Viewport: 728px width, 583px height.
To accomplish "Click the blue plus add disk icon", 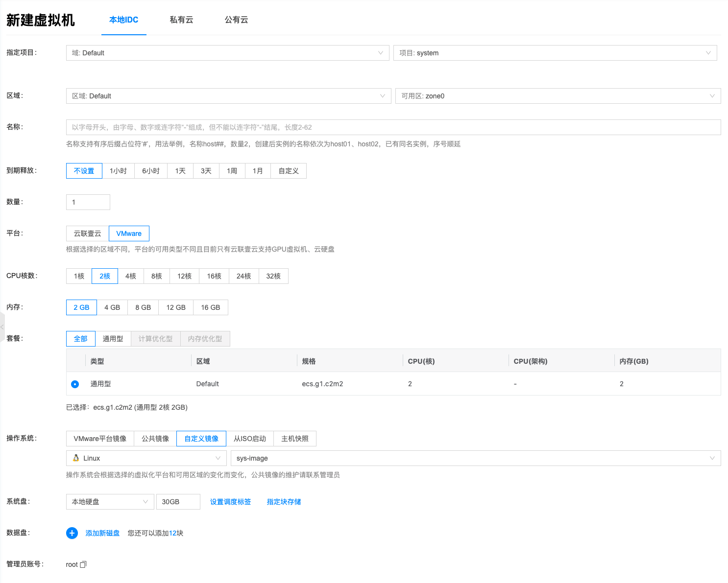I will click(72, 533).
